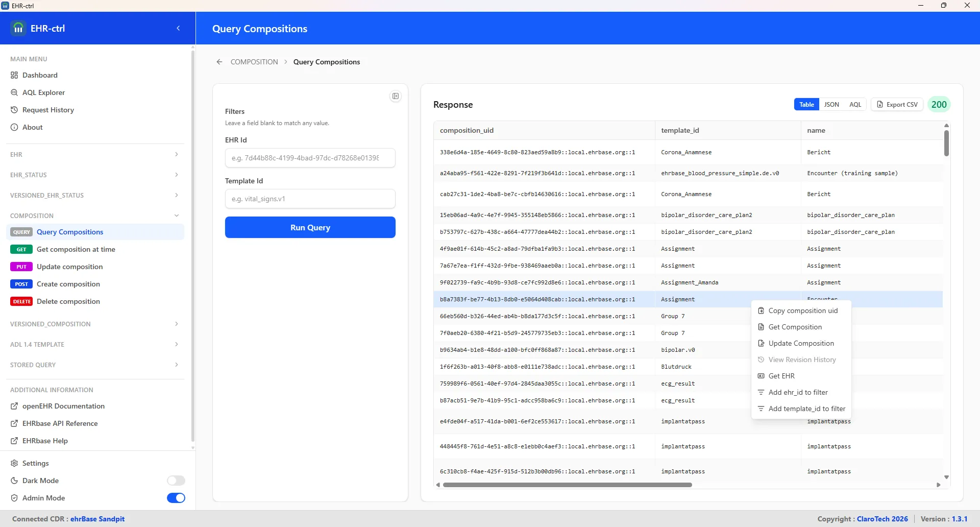Open AQL Explorer page
This screenshot has height=527, width=980.
43,92
